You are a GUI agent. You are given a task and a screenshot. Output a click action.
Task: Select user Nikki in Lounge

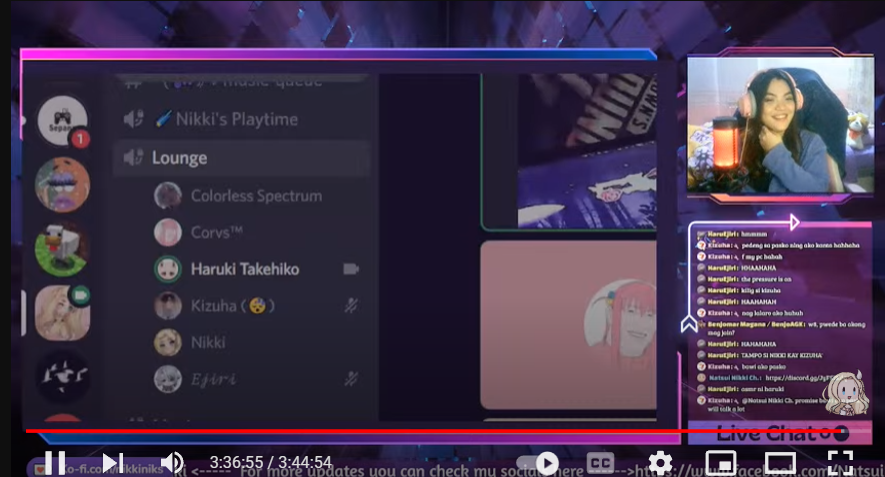point(256,343)
